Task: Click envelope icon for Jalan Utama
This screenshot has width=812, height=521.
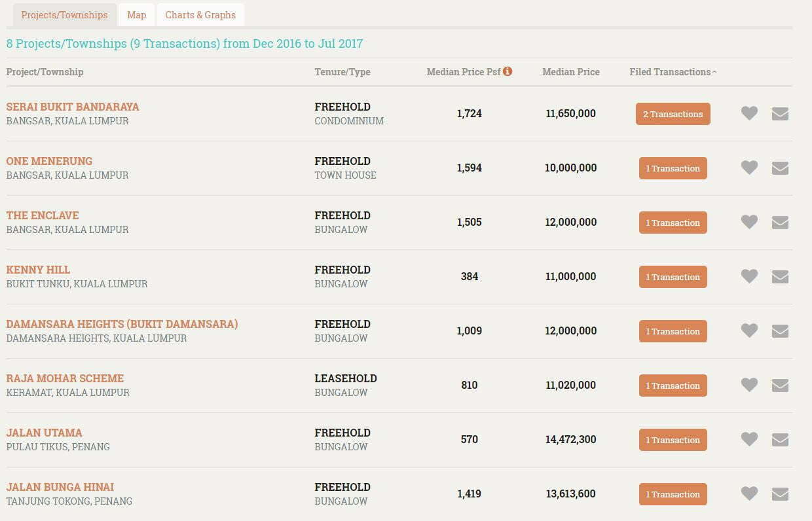Action: point(780,440)
